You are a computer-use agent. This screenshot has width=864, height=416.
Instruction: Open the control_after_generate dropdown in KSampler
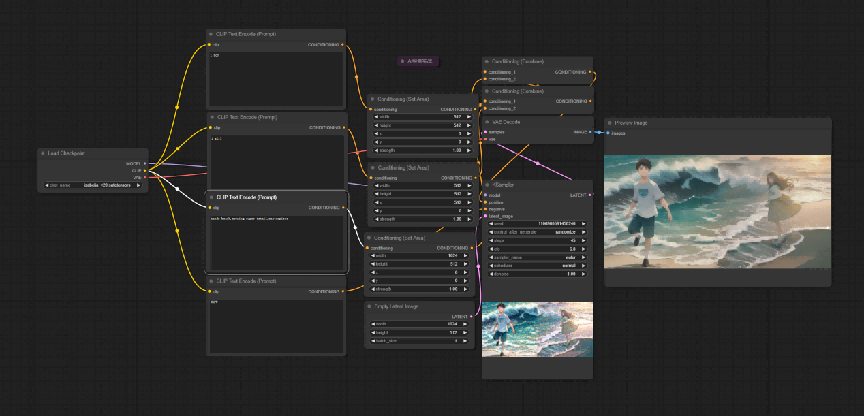537,233
